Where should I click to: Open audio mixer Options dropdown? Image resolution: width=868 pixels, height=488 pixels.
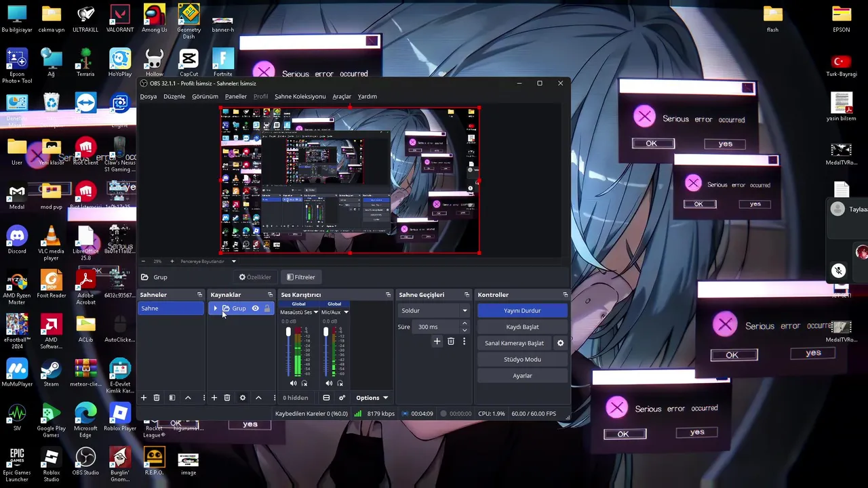coord(372,398)
